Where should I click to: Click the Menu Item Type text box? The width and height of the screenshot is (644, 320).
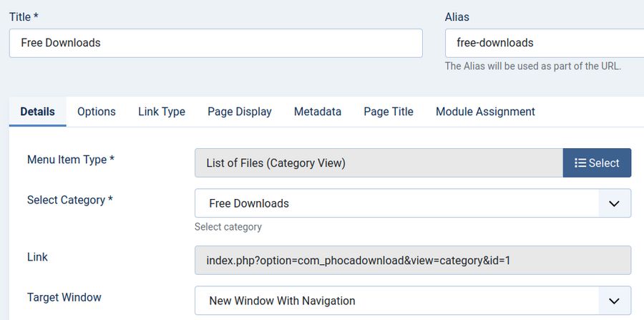tap(379, 163)
